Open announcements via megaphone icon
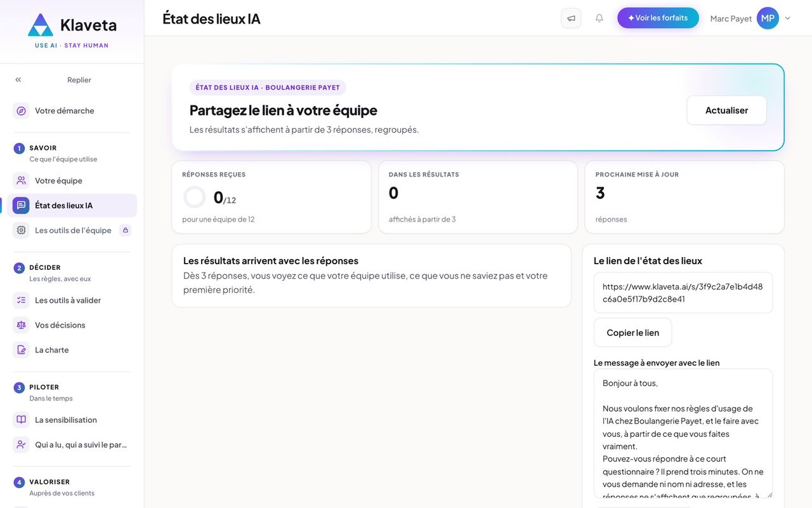 (571, 18)
